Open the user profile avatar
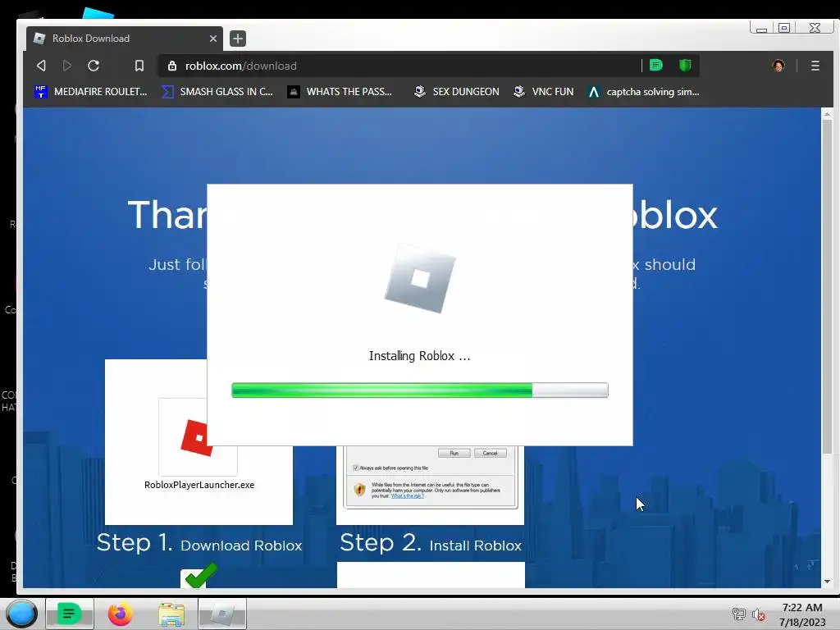This screenshot has height=630, width=840. pos(778,66)
